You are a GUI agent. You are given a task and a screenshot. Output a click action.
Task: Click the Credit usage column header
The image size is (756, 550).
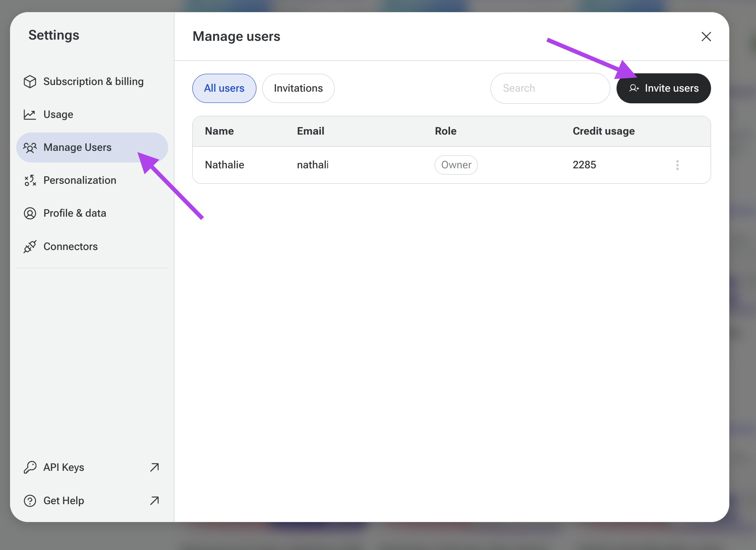tap(604, 131)
